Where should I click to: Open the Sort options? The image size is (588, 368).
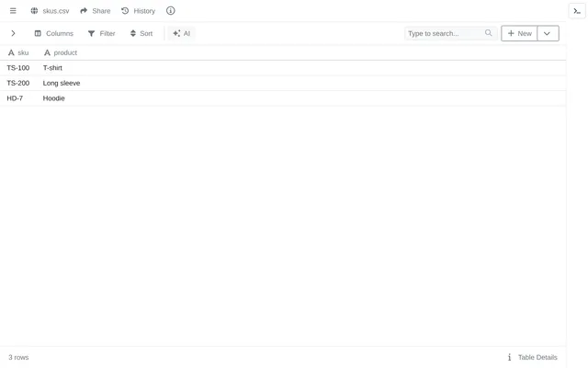pos(141,33)
